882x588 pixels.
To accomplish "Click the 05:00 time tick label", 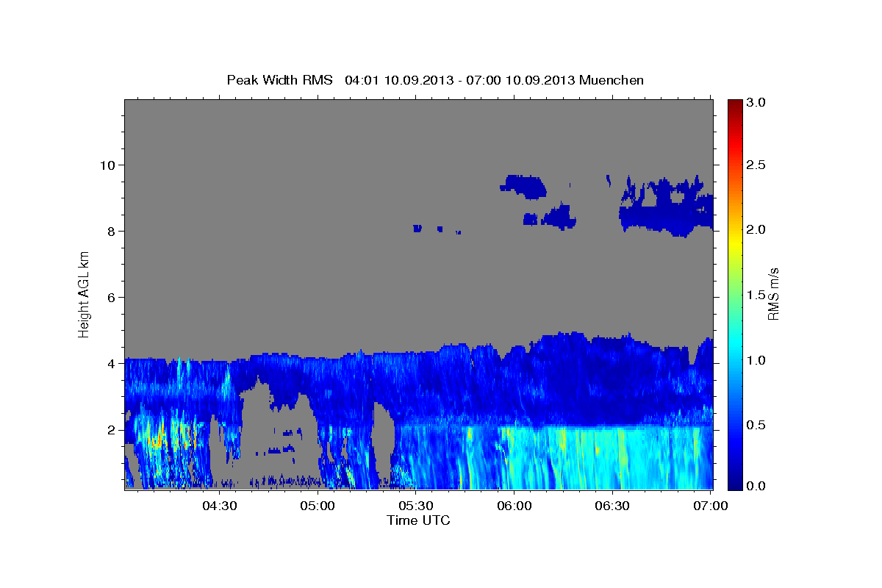I will coord(318,506).
